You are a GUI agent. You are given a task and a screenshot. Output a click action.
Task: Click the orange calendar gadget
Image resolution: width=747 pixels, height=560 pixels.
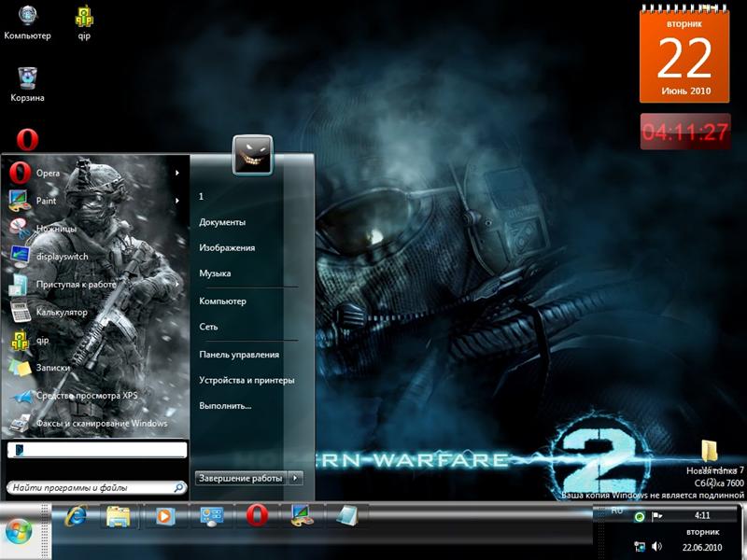(684, 54)
